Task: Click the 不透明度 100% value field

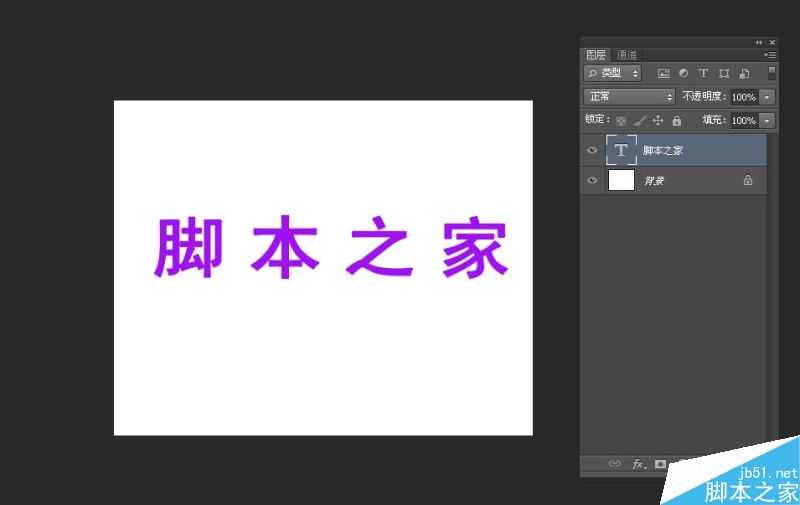Action: [x=744, y=97]
